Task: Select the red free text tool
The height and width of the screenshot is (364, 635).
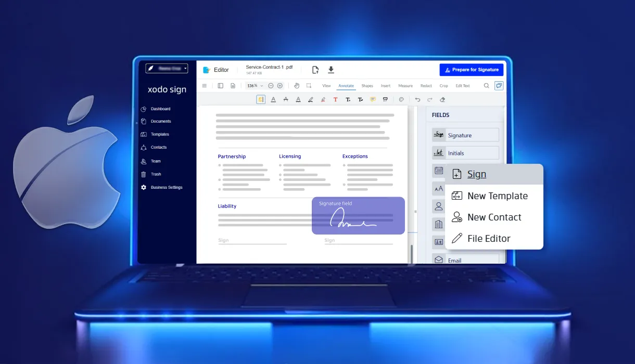Action: (335, 99)
